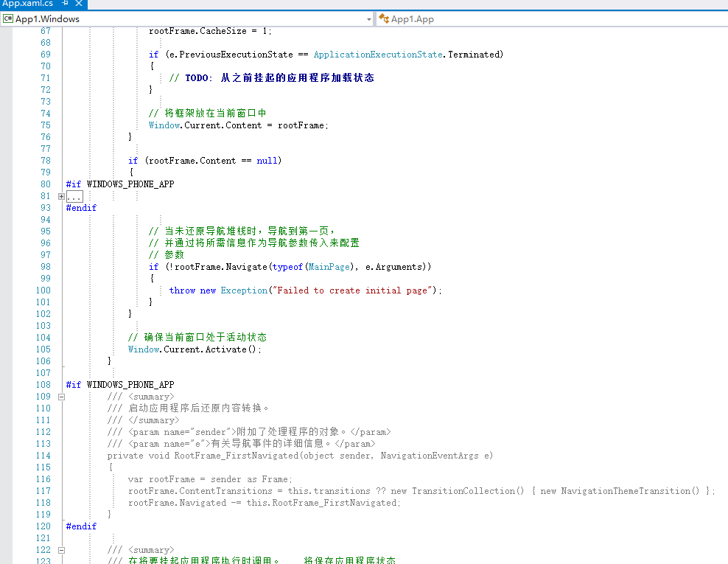Expand the collapsed region at line 81
Image resolution: width=728 pixels, height=564 pixels.
tap(61, 197)
